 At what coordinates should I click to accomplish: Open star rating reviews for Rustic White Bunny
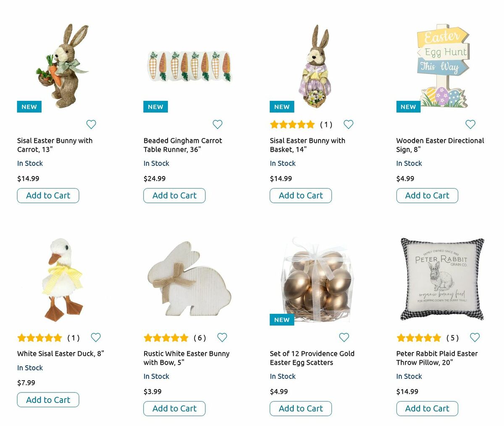pos(166,338)
